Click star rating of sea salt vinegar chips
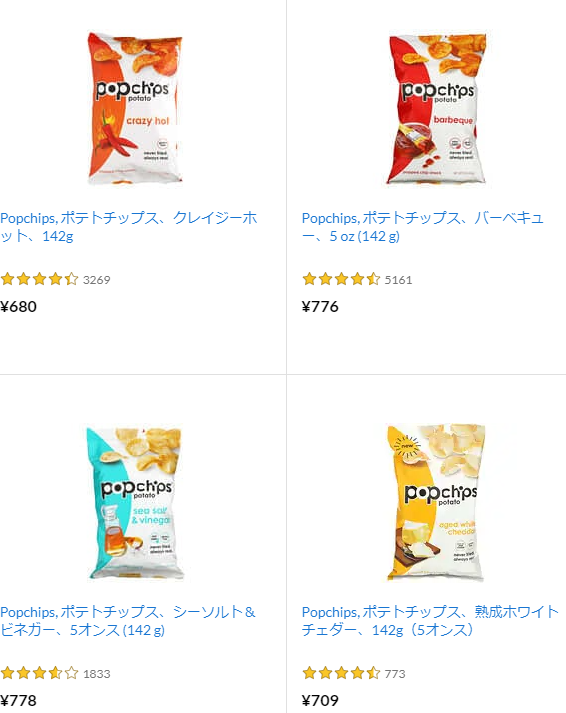 coord(39,673)
